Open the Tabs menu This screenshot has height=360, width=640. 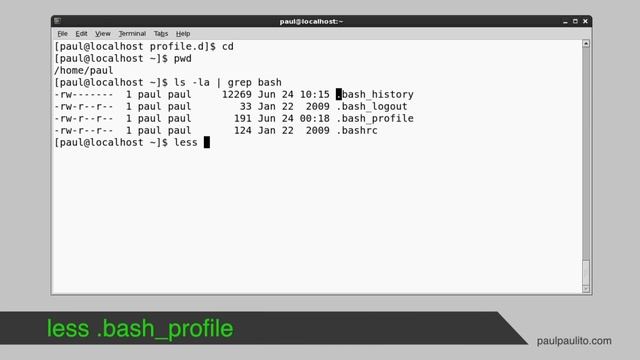pos(161,33)
